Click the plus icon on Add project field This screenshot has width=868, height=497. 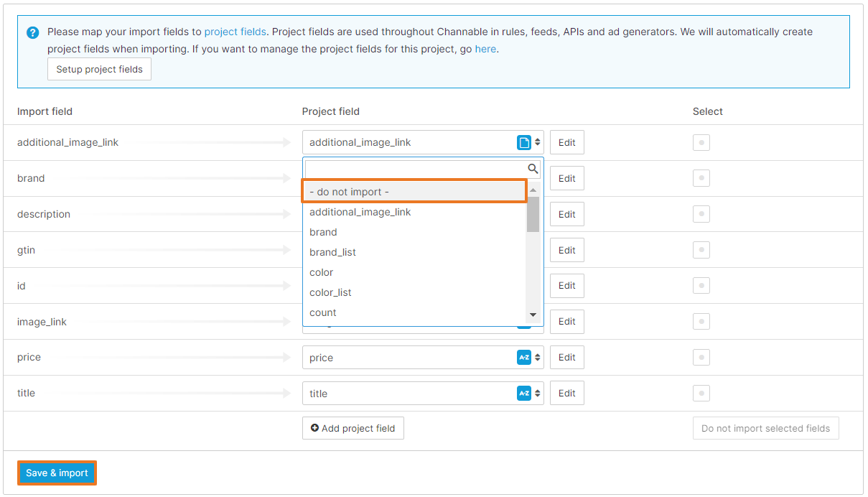tap(314, 428)
